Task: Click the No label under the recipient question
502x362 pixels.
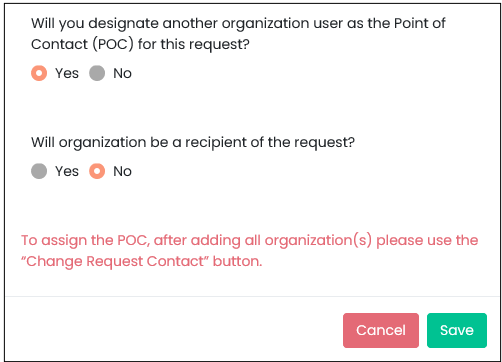Action: point(122,171)
